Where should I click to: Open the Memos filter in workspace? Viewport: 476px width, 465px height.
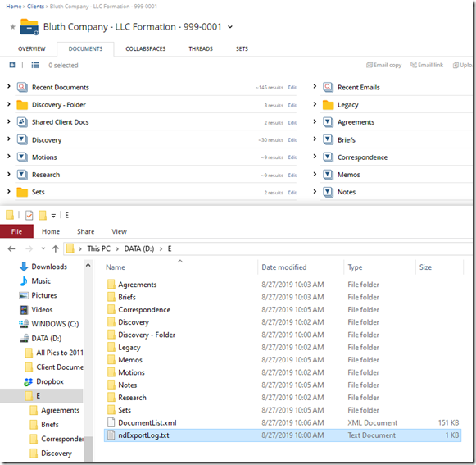click(x=348, y=175)
